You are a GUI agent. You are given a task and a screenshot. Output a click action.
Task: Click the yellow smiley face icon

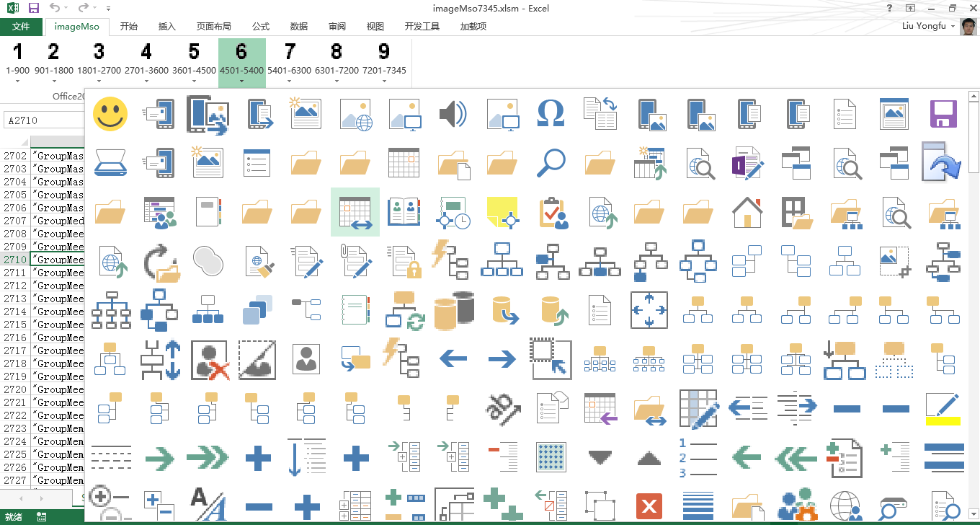click(110, 114)
